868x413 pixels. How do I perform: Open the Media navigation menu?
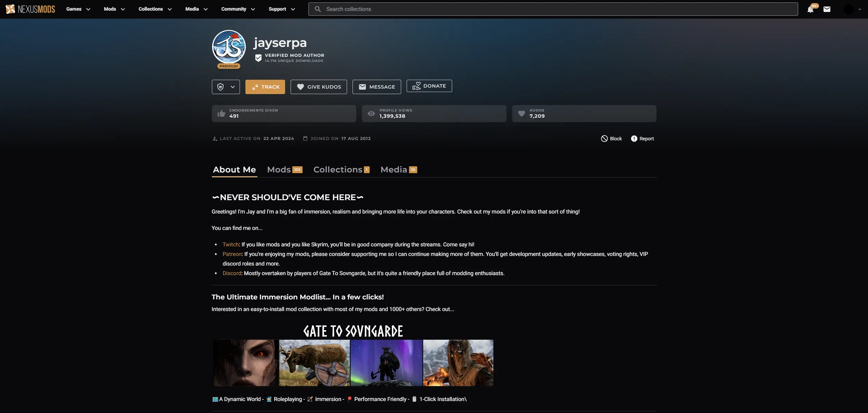pyautogui.click(x=196, y=9)
